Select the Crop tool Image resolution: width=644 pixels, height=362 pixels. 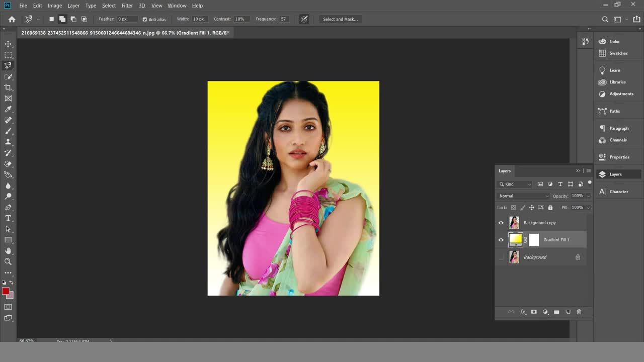pos(8,87)
